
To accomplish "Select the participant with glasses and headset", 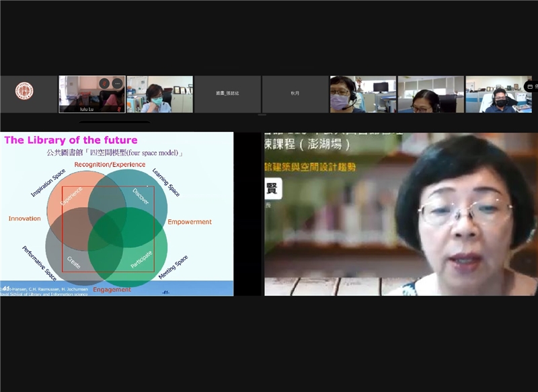I will 430,94.
